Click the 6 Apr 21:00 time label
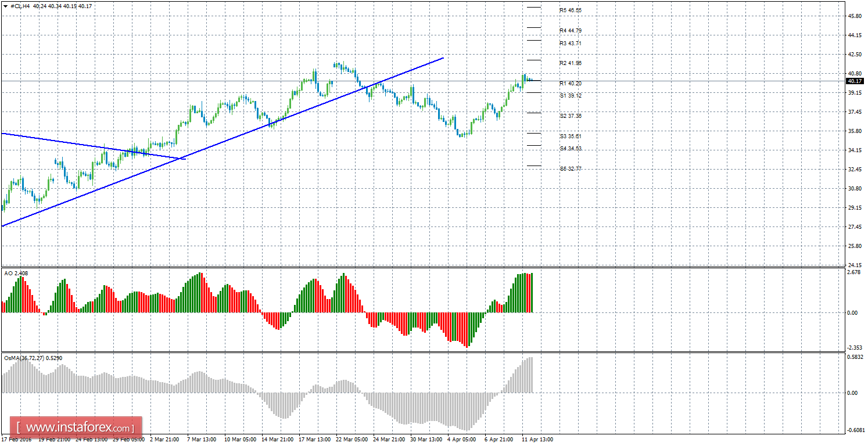This screenshot has width=868, height=446. (500, 440)
